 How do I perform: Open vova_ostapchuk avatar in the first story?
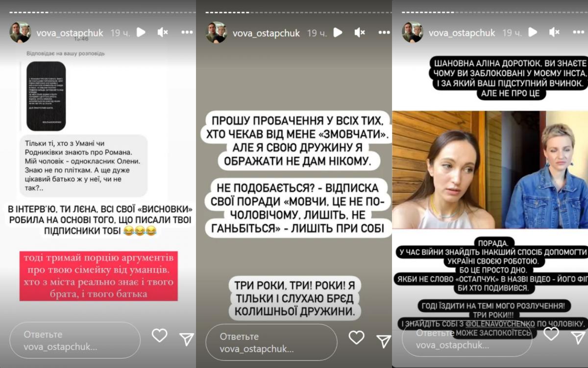coord(20,32)
